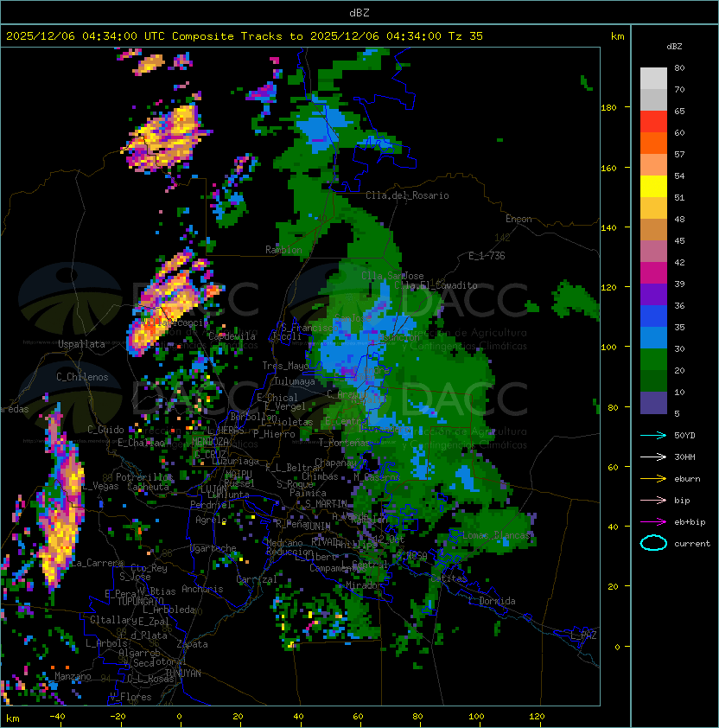Click the UTC Composite Tracks timestamp header

pyautogui.click(x=245, y=35)
